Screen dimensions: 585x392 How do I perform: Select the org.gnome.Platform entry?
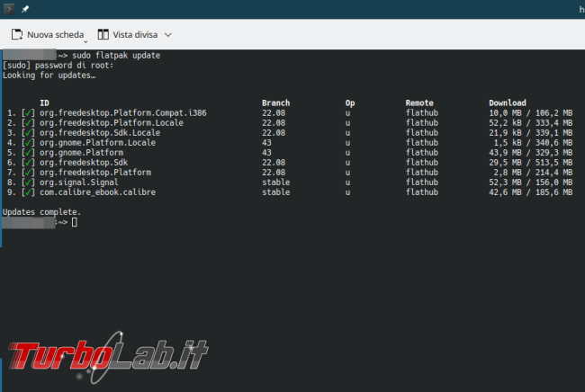(81, 153)
